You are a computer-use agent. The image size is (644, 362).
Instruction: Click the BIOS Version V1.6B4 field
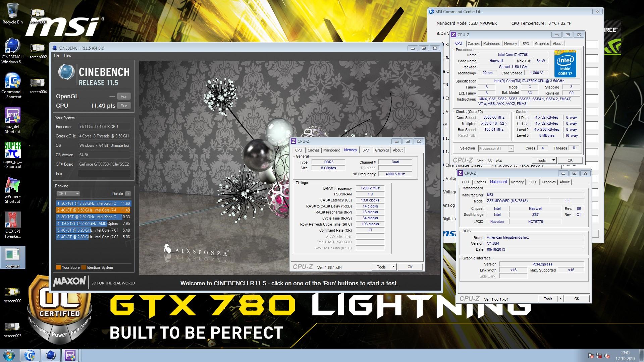pyautogui.click(x=535, y=243)
